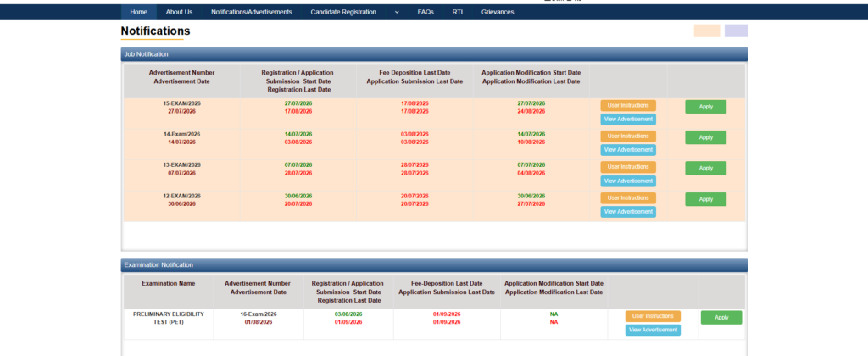The image size is (868, 356).
Task: Apply for 14-Exam/2026 advertisement
Action: (706, 137)
